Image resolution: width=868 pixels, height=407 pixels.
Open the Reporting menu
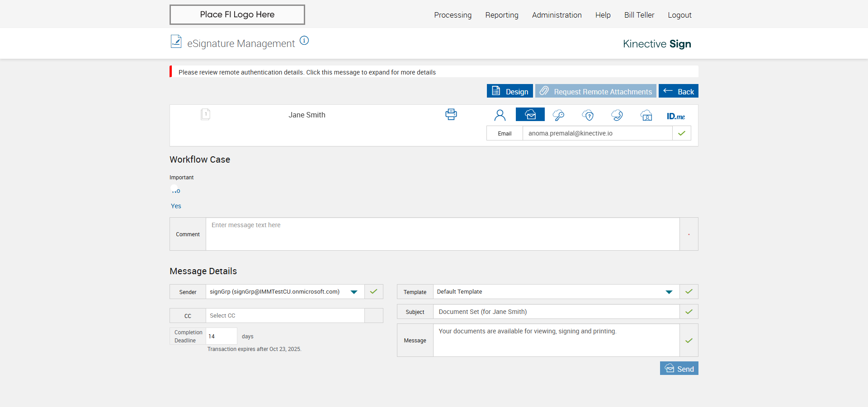(x=501, y=15)
